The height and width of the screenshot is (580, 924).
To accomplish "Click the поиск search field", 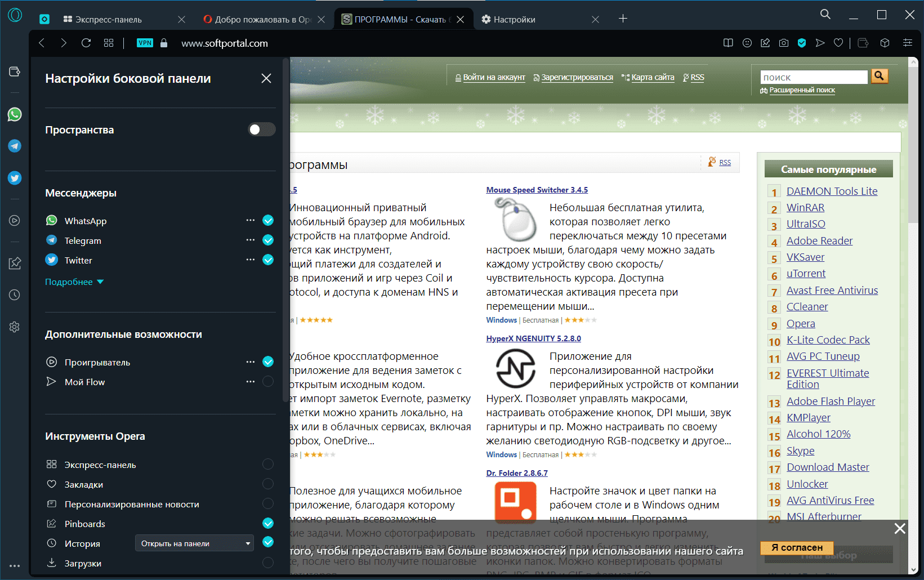I will [814, 77].
